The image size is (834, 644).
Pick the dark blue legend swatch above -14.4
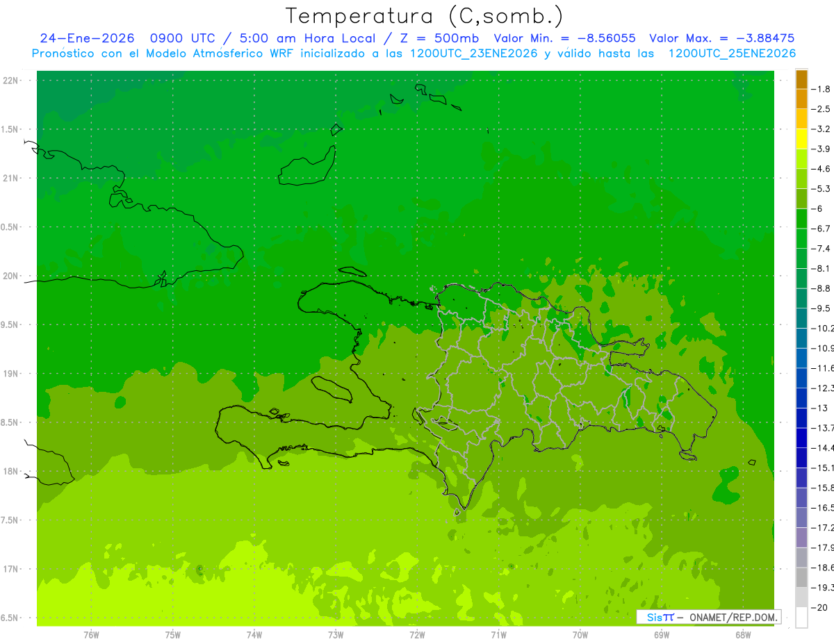[801, 438]
